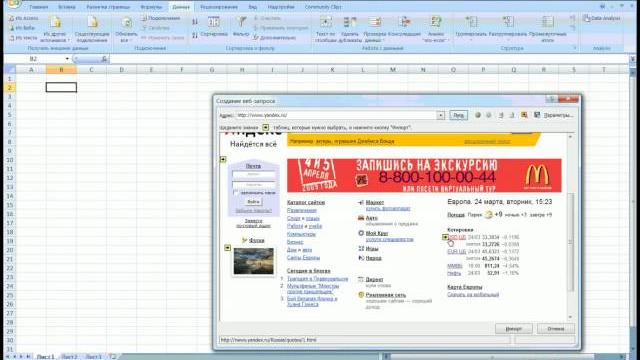640x360 pixels.
Task: Import data From Text file
Action: [x=23, y=38]
